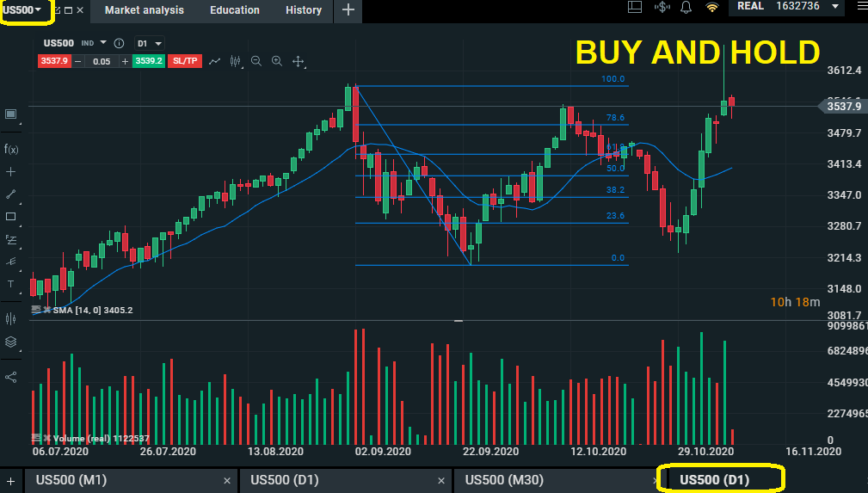This screenshot has height=493, width=868.
Task: Open the candlestick chart type menu
Action: pyautogui.click(x=235, y=61)
